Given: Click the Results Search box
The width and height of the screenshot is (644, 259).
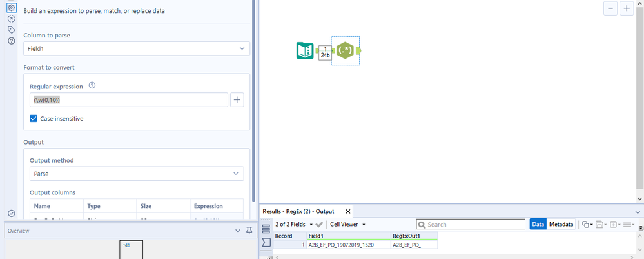Looking at the screenshot, I should pos(471,224).
